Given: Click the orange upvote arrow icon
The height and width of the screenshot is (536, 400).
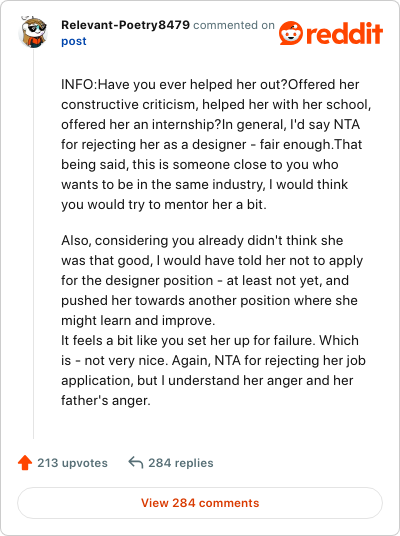Looking at the screenshot, I should click(25, 463).
